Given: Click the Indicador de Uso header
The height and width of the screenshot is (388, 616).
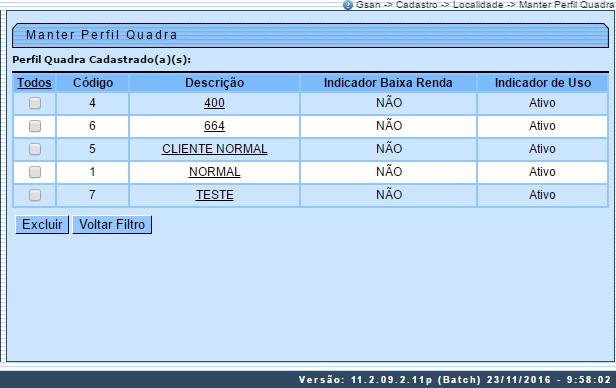Looking at the screenshot, I should pos(543,83).
